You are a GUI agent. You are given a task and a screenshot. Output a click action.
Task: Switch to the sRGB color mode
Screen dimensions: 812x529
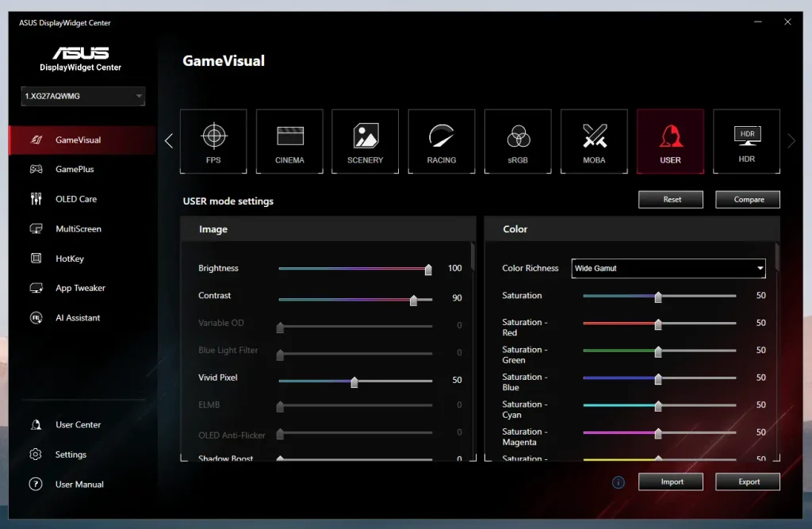coord(518,141)
